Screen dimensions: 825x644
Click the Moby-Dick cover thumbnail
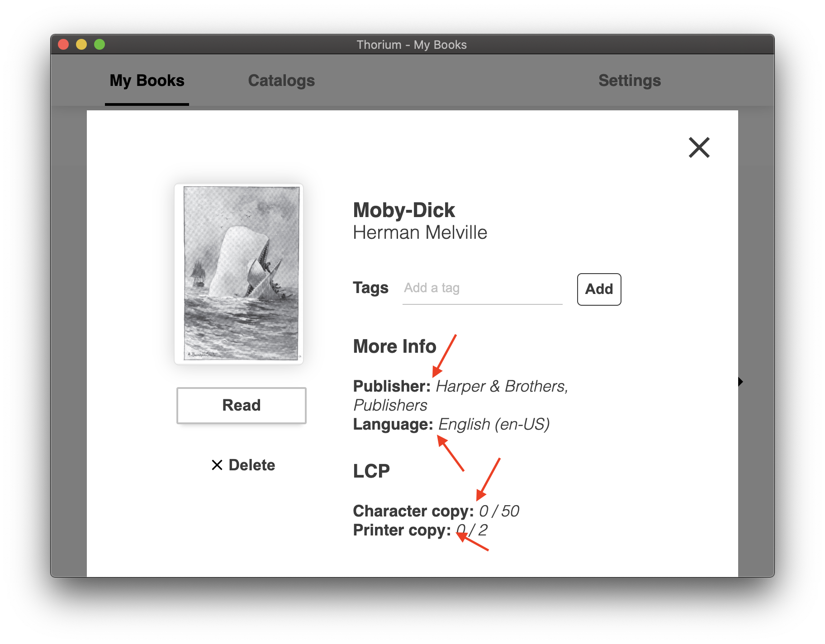(239, 274)
